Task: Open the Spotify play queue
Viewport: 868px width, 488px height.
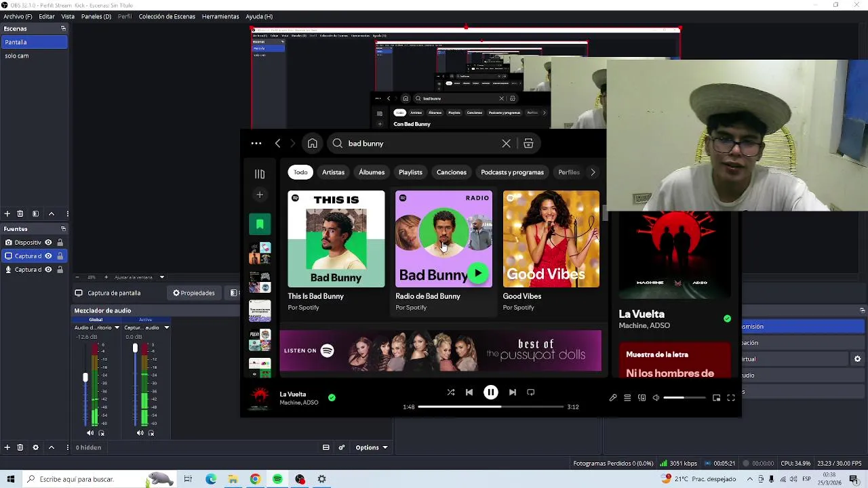Action: pos(627,398)
